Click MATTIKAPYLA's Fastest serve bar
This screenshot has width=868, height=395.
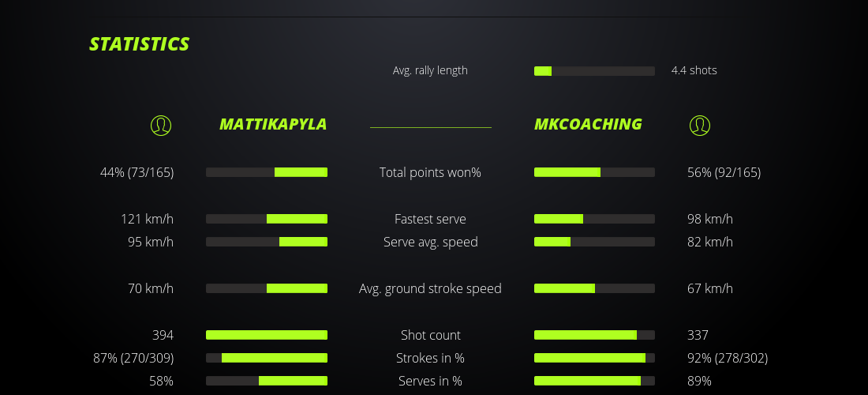(267, 219)
